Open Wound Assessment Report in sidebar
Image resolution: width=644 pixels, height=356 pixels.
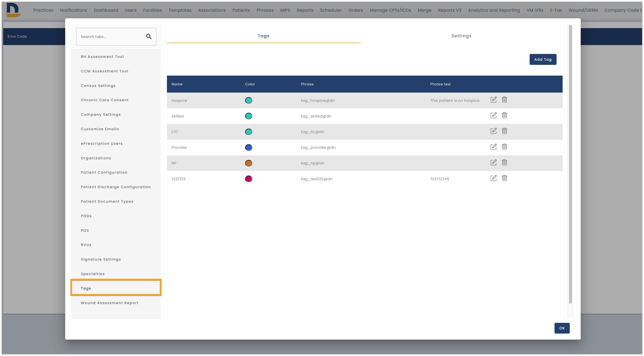[x=109, y=303]
